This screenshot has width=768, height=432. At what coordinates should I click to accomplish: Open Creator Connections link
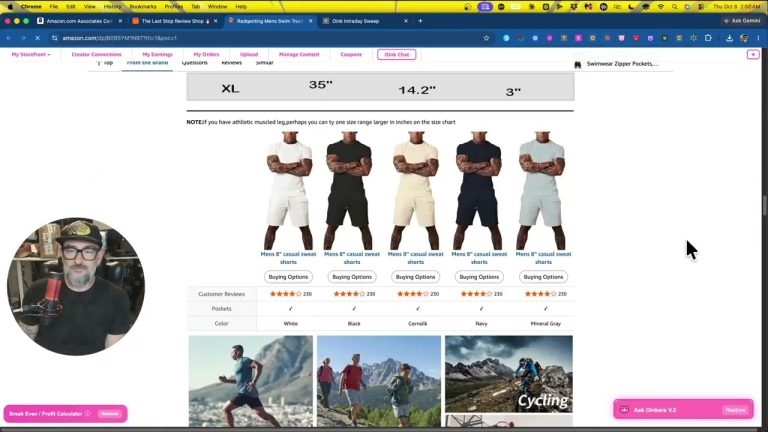pos(96,54)
